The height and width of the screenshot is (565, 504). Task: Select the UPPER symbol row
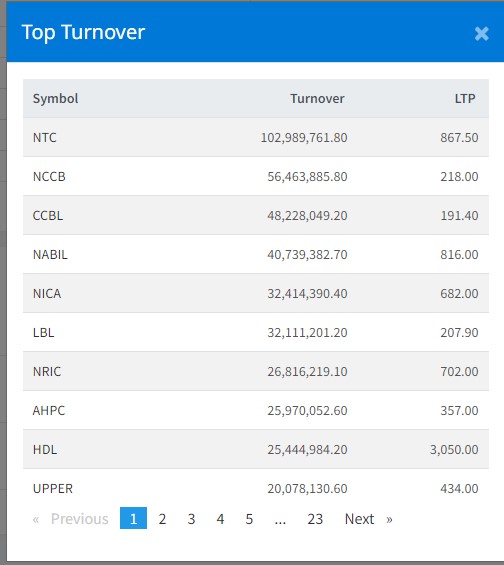[x=256, y=488]
